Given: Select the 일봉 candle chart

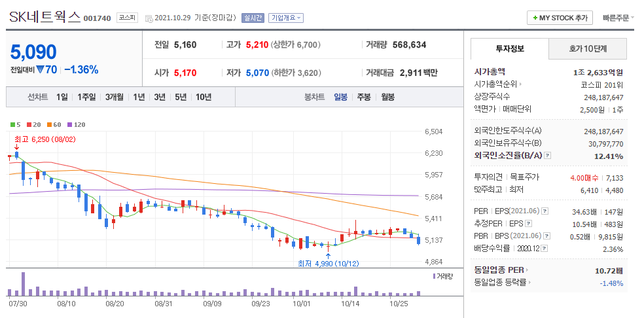Looking at the screenshot, I should click(x=340, y=97).
